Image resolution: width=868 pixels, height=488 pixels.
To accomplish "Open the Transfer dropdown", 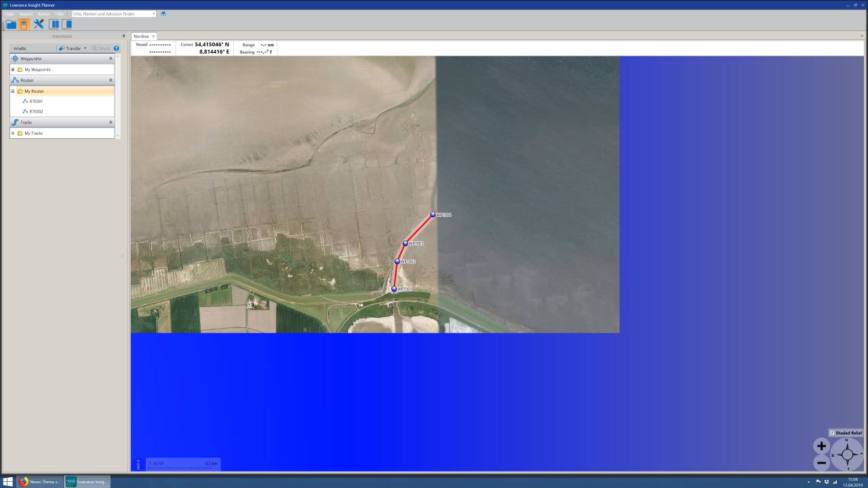I will pos(73,48).
